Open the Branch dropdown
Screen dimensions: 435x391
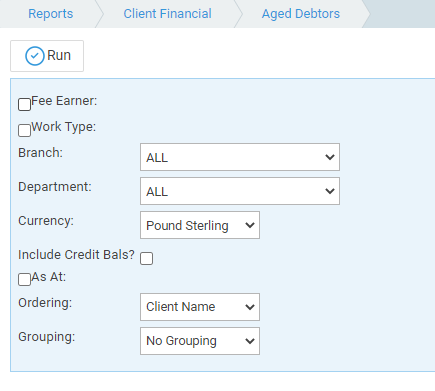tap(240, 157)
